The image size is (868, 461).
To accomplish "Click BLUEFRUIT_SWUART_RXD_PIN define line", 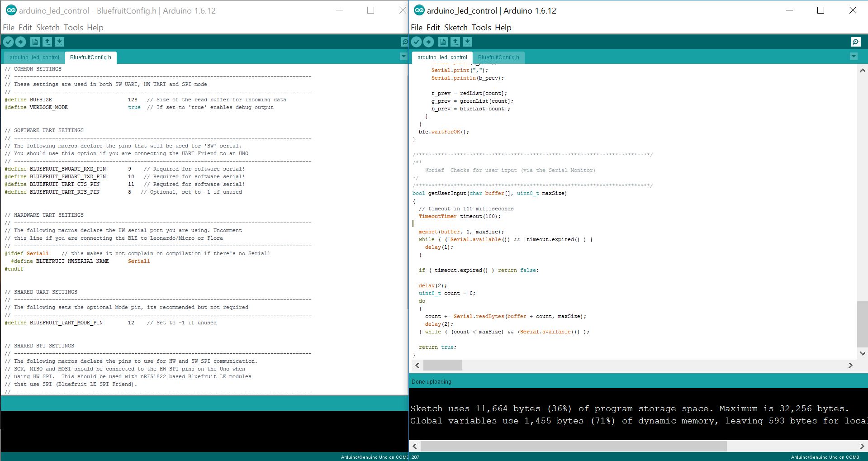I will pyautogui.click(x=125, y=169).
